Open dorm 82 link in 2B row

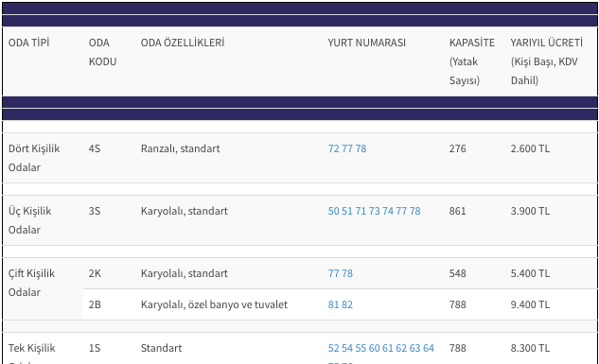[347, 304]
